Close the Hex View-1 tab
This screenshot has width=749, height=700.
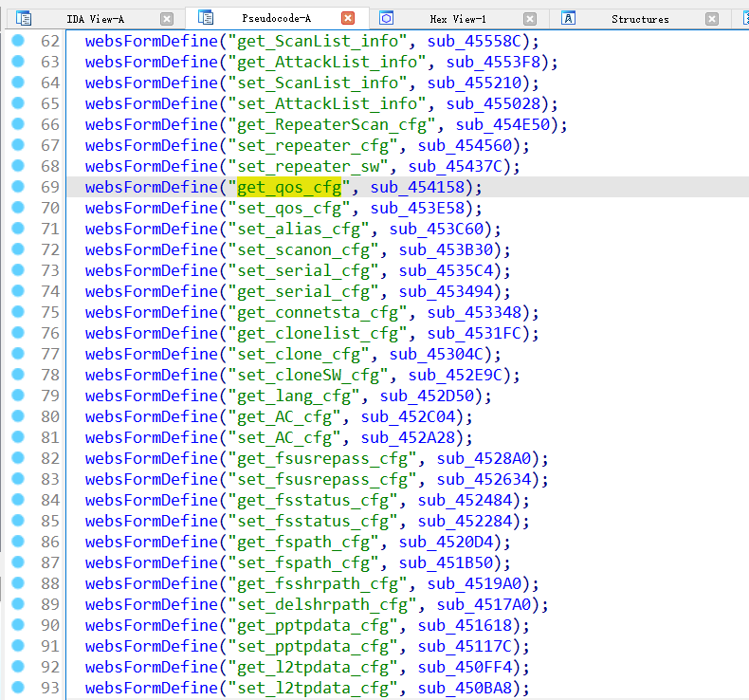click(x=529, y=18)
